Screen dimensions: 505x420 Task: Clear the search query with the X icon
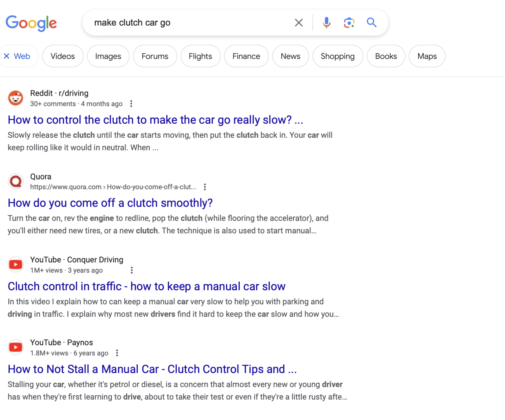(x=298, y=22)
